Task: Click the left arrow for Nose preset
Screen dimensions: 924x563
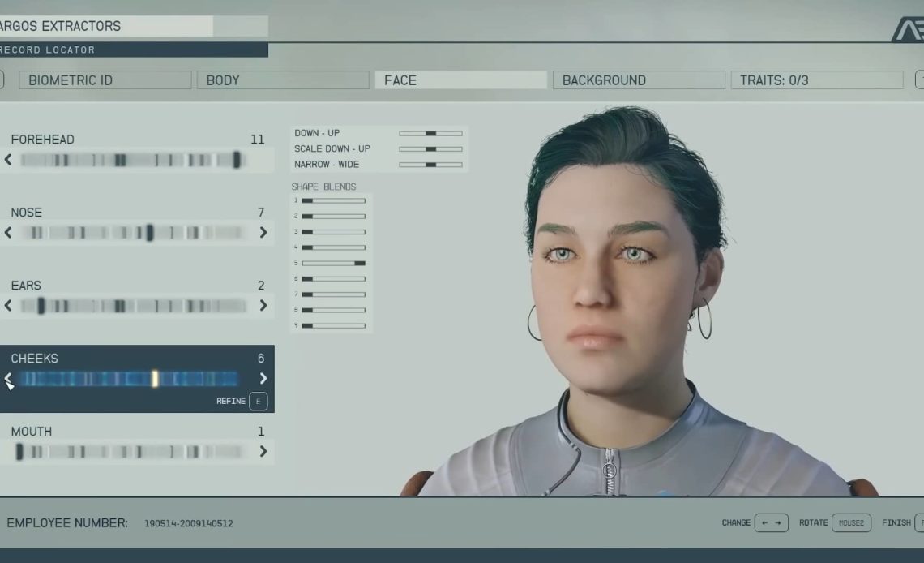Action: coord(8,233)
